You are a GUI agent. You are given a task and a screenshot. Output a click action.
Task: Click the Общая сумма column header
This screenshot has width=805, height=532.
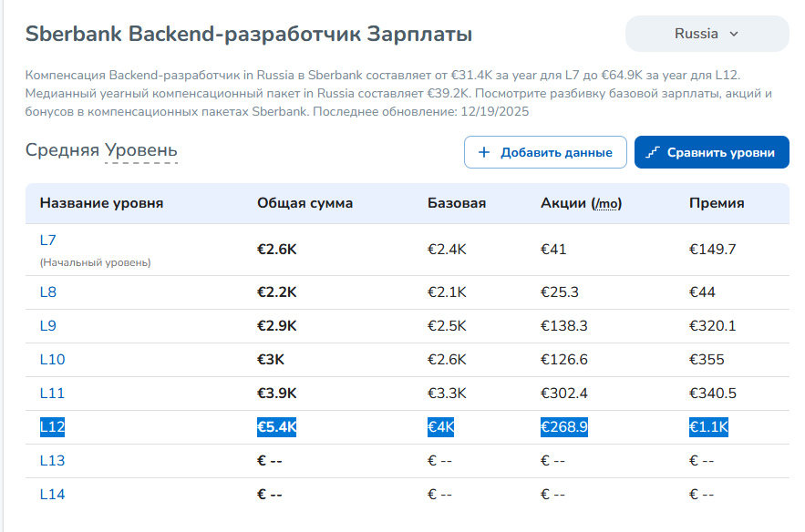[x=304, y=203]
